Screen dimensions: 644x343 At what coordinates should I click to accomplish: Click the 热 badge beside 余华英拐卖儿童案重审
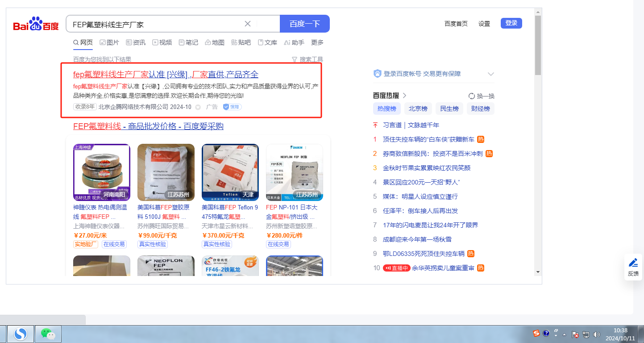481,268
